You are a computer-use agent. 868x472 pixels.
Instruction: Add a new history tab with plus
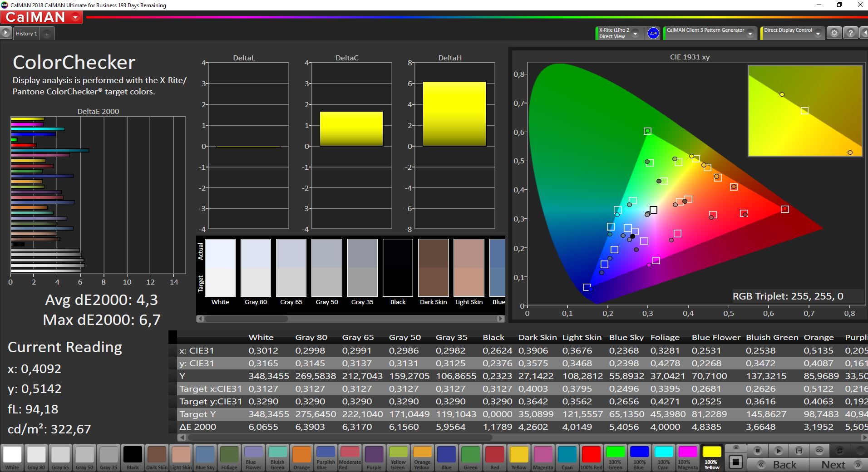tap(47, 34)
